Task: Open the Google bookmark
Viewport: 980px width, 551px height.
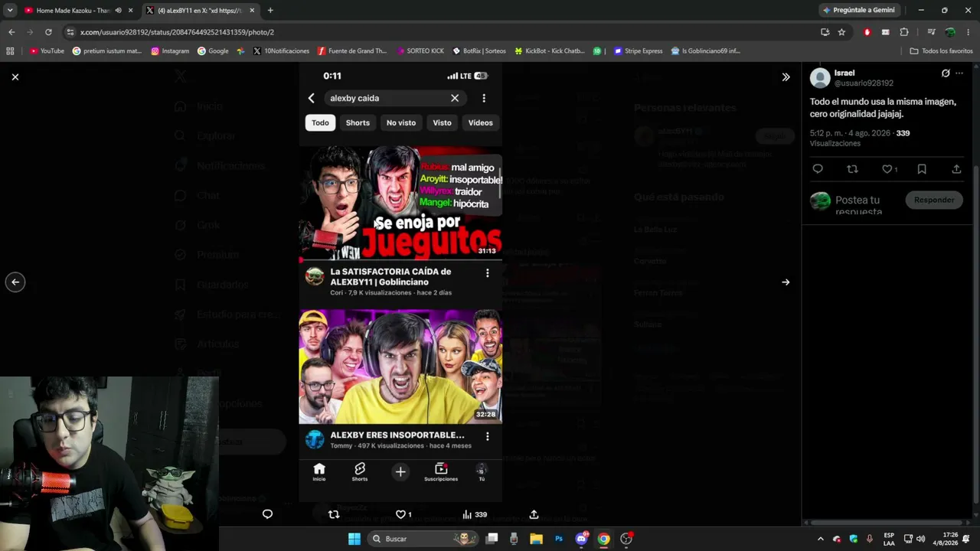Action: 213,51
